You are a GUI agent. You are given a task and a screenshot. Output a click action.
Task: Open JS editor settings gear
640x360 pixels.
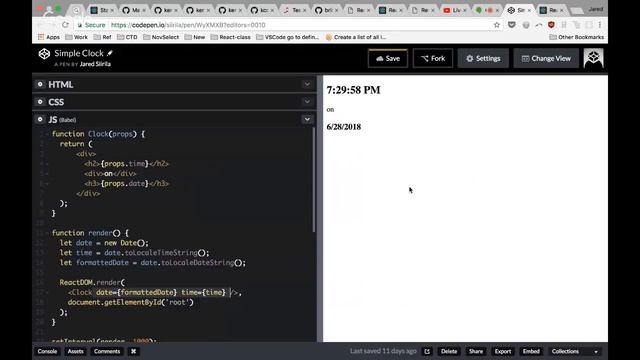[x=40, y=119]
